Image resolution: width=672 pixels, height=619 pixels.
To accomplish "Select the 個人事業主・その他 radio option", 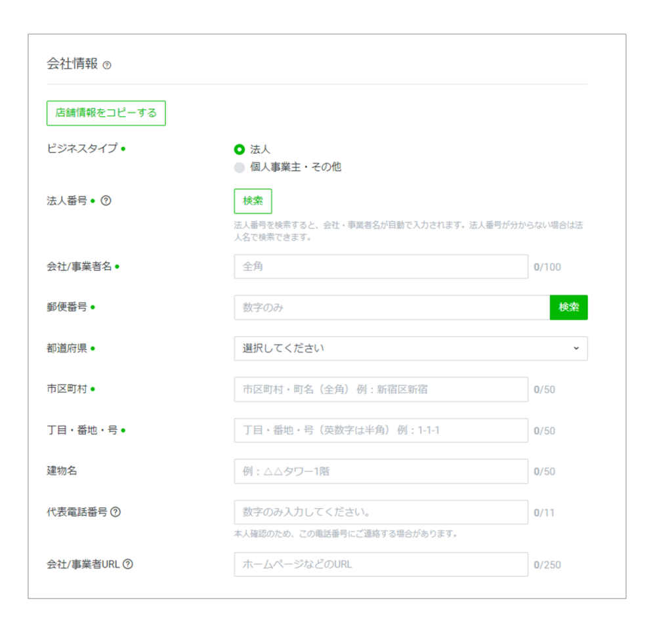I will (240, 167).
